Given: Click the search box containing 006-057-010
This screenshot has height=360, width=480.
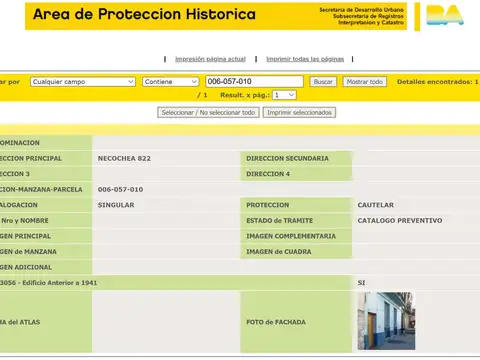Looking at the screenshot, I should coord(254,81).
